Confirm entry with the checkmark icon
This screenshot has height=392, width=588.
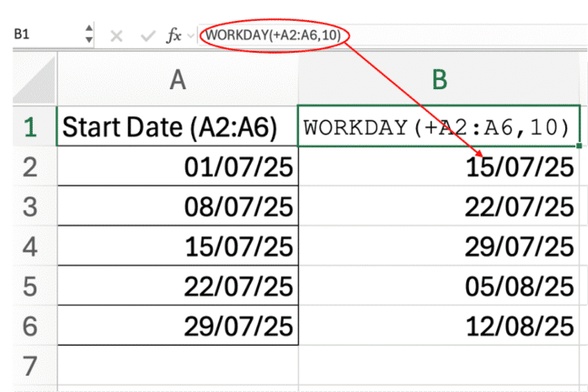click(x=145, y=35)
